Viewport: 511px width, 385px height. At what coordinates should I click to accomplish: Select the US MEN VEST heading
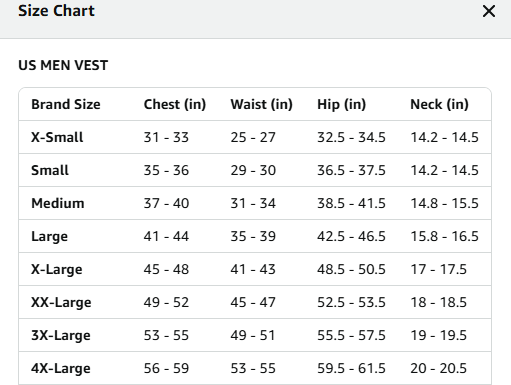63,65
